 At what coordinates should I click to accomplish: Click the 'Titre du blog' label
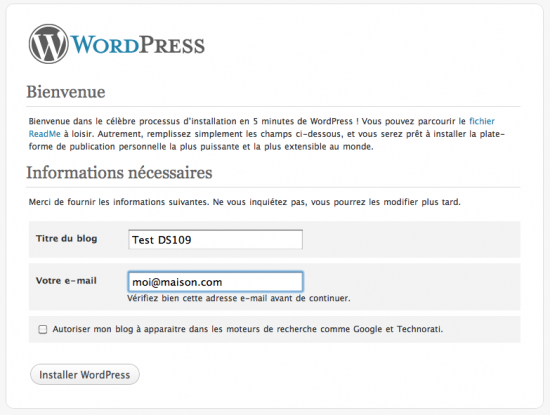click(x=67, y=239)
